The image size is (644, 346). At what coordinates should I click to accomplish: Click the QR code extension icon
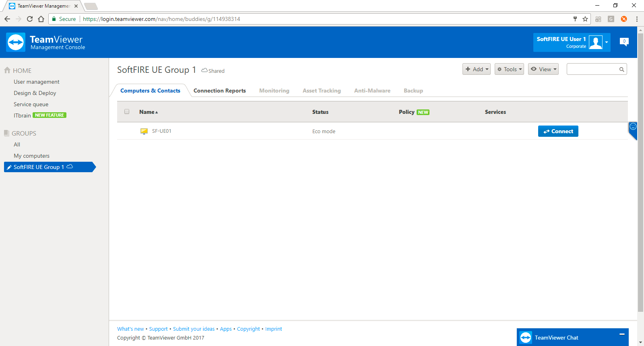pyautogui.click(x=598, y=19)
